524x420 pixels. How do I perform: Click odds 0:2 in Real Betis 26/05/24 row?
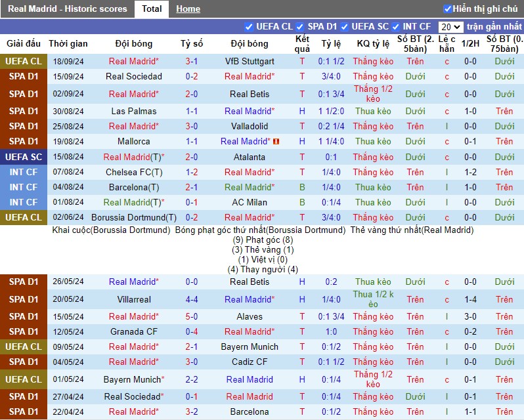(x=331, y=282)
